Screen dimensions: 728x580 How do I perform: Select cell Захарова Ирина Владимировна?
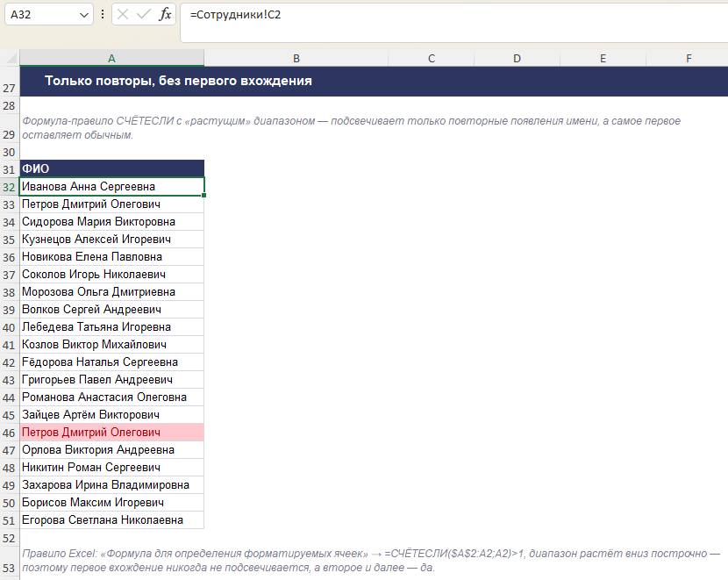[x=112, y=485]
